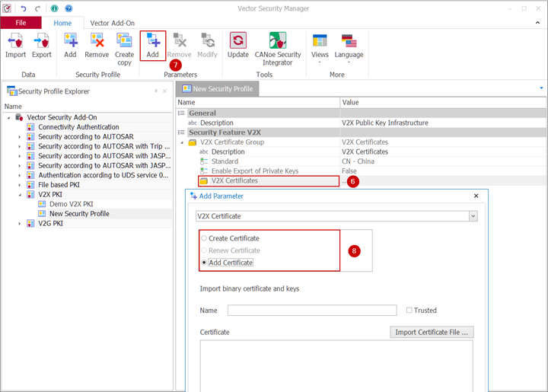Viewport: 548px width, 392px height.
Task: Click Add in Parameters group
Action: click(153, 46)
